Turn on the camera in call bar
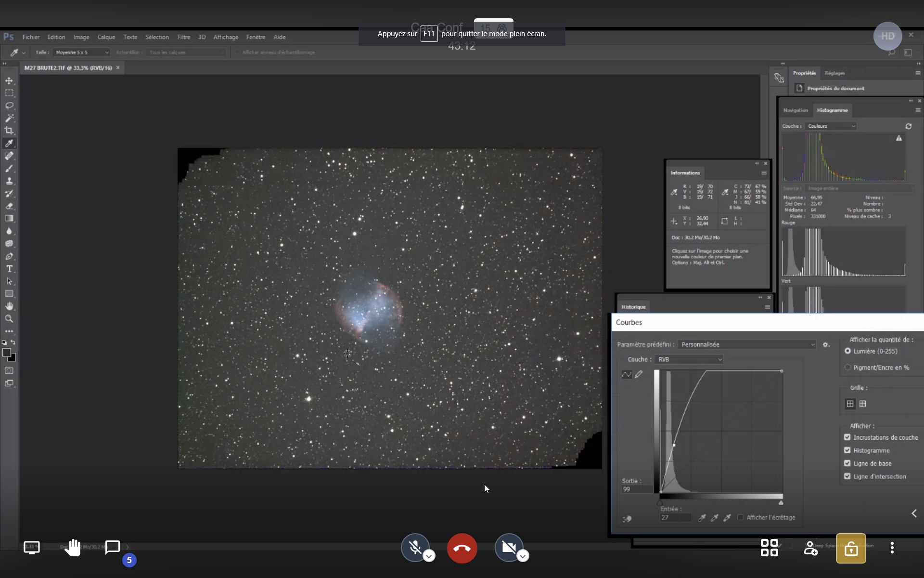 (x=509, y=548)
